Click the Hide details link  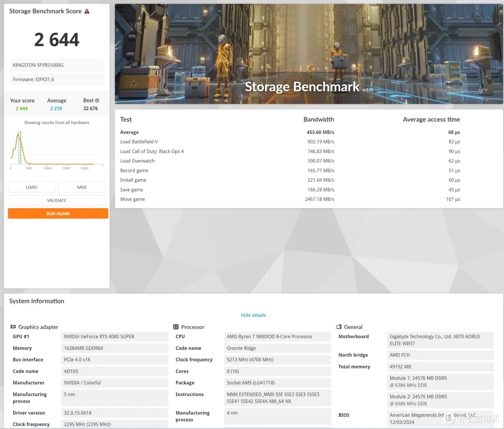click(x=253, y=315)
